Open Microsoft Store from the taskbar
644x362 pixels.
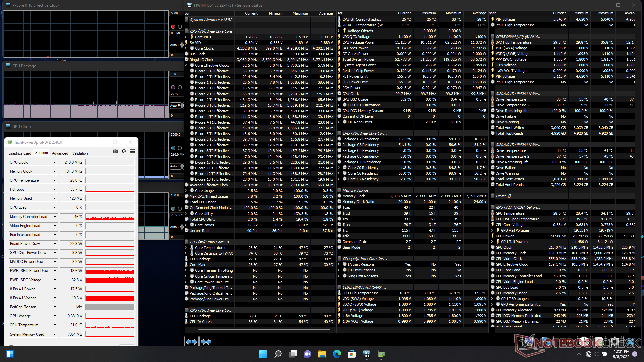(x=352, y=354)
